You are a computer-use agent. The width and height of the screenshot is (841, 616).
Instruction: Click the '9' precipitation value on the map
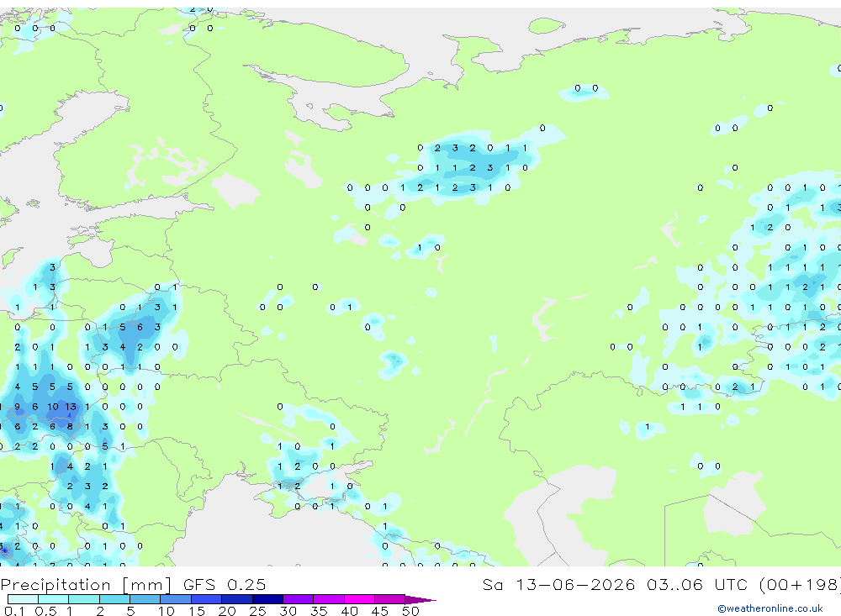coord(17,407)
